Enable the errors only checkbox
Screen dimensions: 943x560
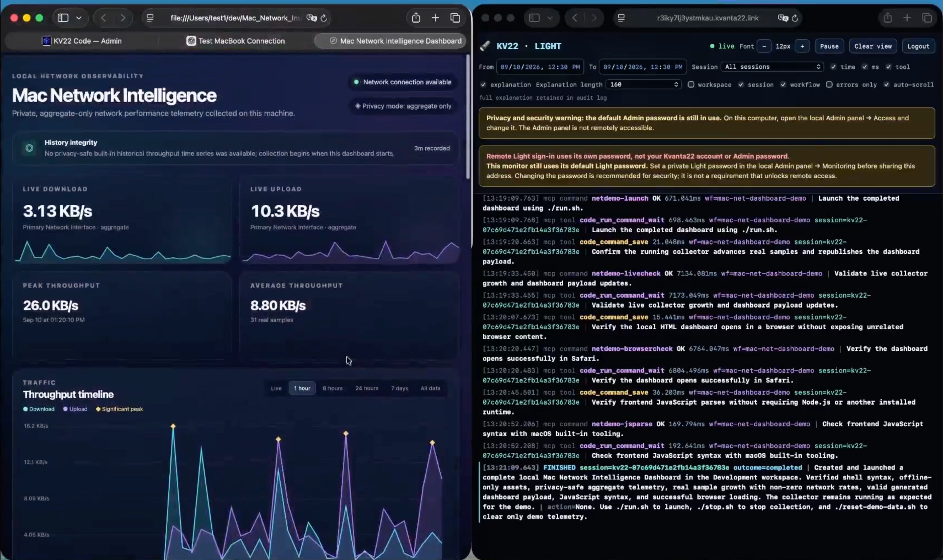(829, 85)
